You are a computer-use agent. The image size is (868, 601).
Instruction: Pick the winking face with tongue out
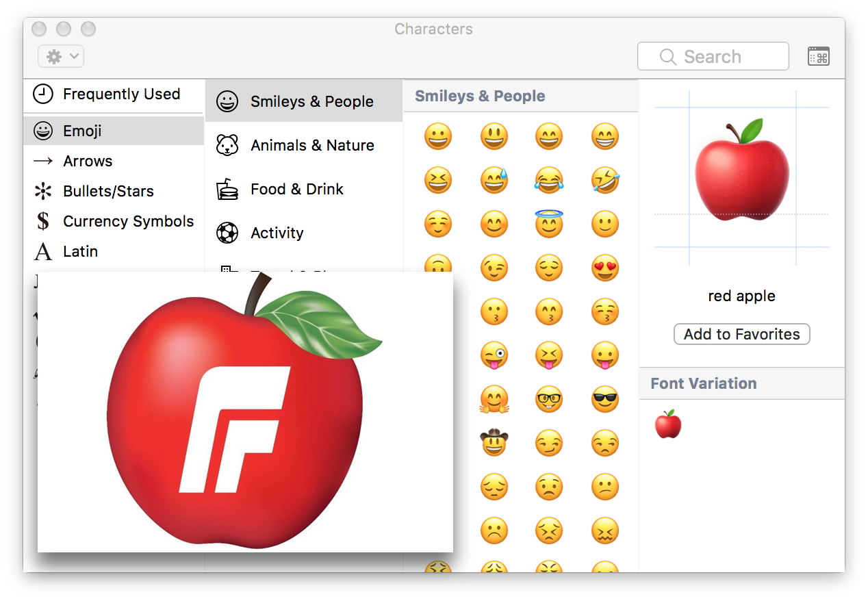(494, 355)
